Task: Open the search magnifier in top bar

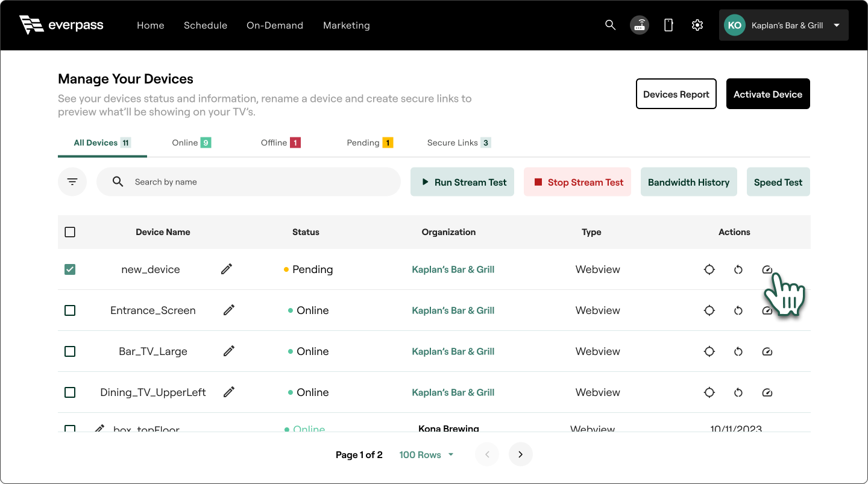Action: pos(610,25)
